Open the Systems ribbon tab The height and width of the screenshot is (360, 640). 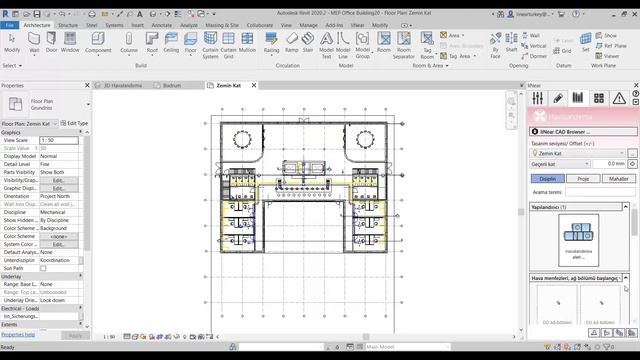(114, 25)
